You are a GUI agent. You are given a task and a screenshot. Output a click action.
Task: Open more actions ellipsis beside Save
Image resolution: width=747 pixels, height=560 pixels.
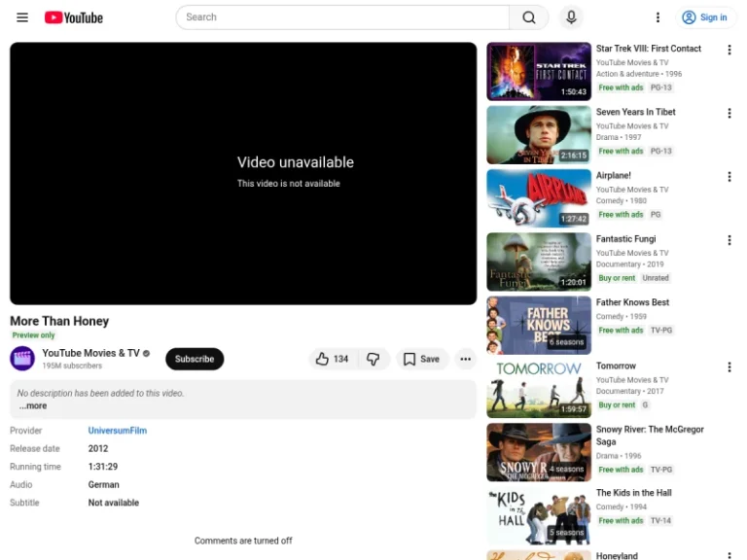click(x=466, y=359)
